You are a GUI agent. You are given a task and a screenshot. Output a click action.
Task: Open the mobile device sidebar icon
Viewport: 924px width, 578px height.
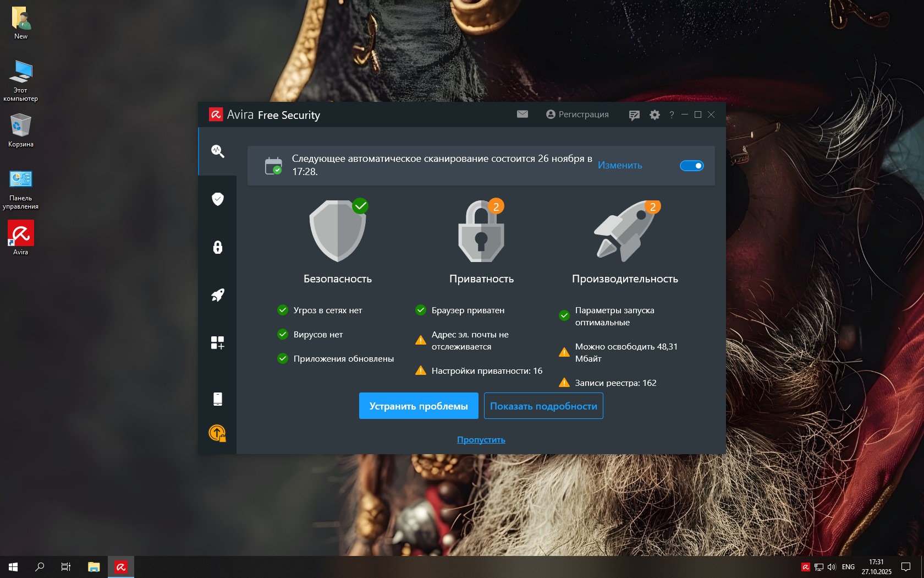218,399
